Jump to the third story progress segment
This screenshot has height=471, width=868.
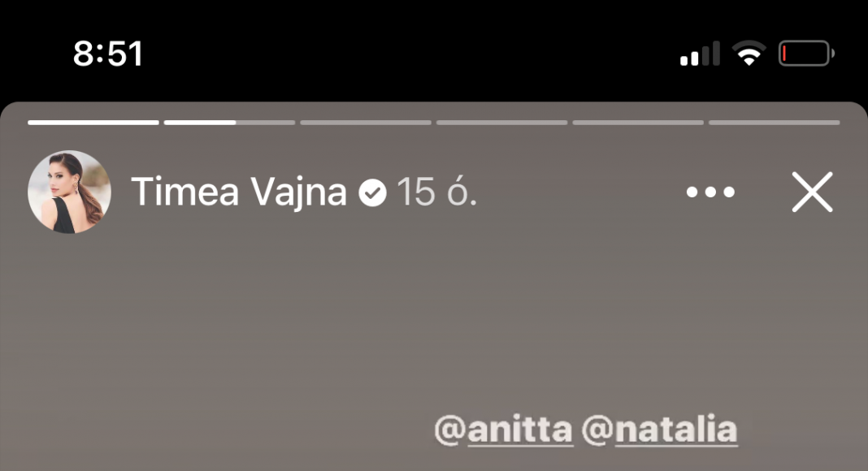(x=366, y=123)
